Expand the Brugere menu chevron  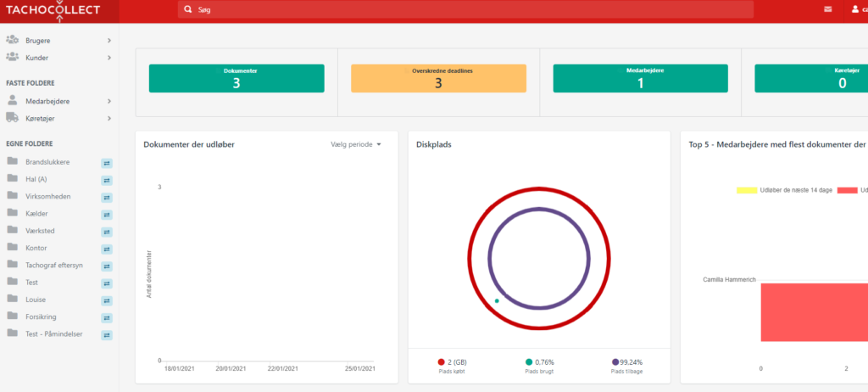(x=109, y=41)
